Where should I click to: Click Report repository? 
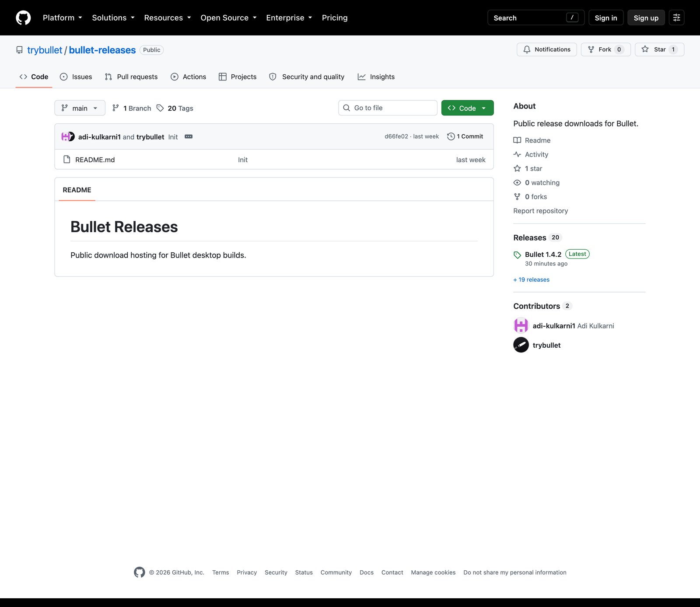click(x=541, y=211)
